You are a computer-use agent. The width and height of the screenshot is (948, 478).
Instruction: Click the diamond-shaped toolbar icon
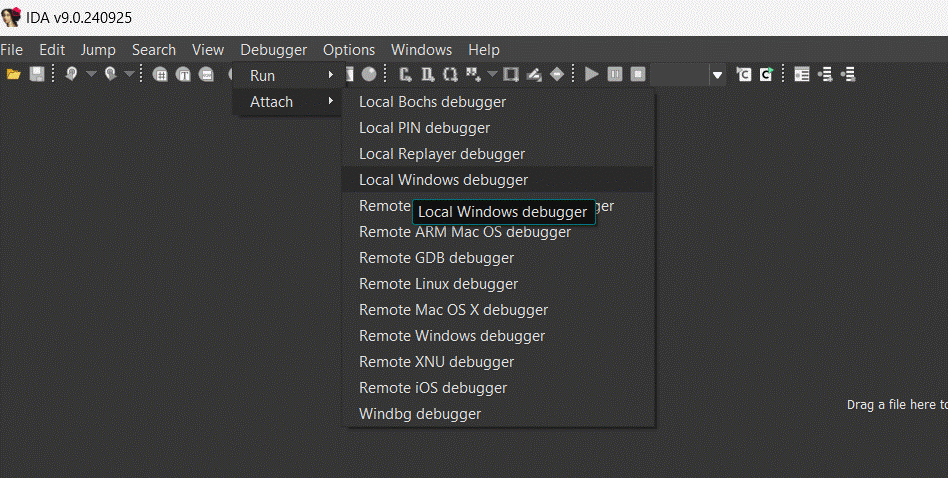[557, 74]
